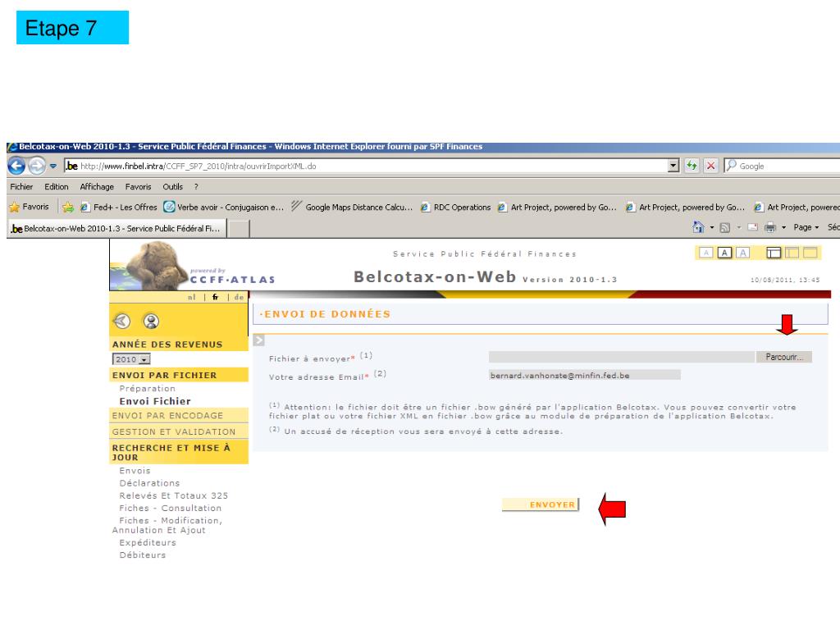Click the Parcourir... browse button
The width and height of the screenshot is (840, 630).
click(x=784, y=357)
